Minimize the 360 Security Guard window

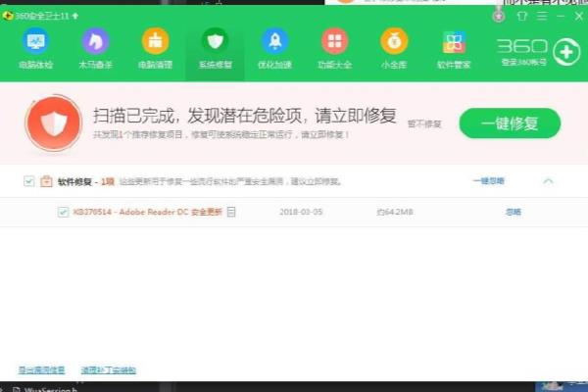pyautogui.click(x=561, y=16)
